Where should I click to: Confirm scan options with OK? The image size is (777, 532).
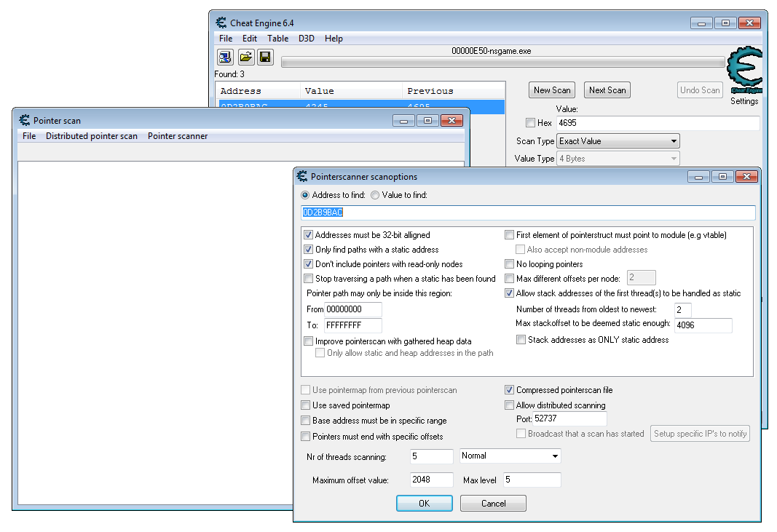[424, 504]
